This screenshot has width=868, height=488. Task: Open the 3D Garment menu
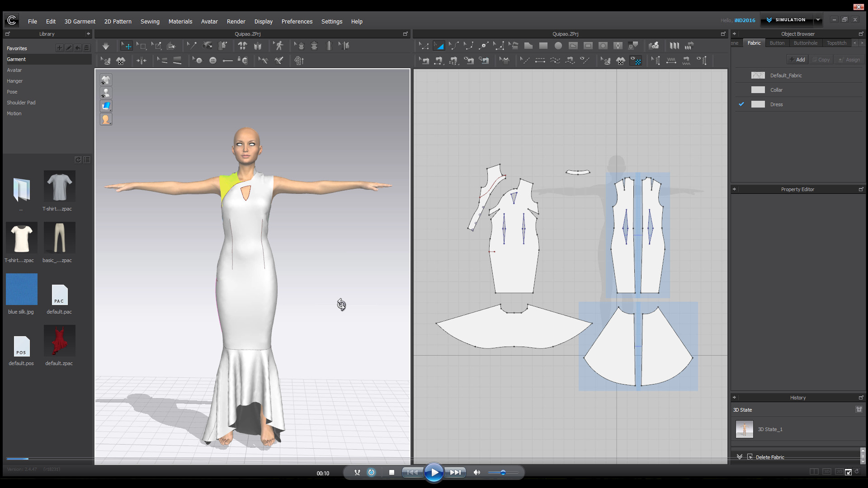[80, 21]
